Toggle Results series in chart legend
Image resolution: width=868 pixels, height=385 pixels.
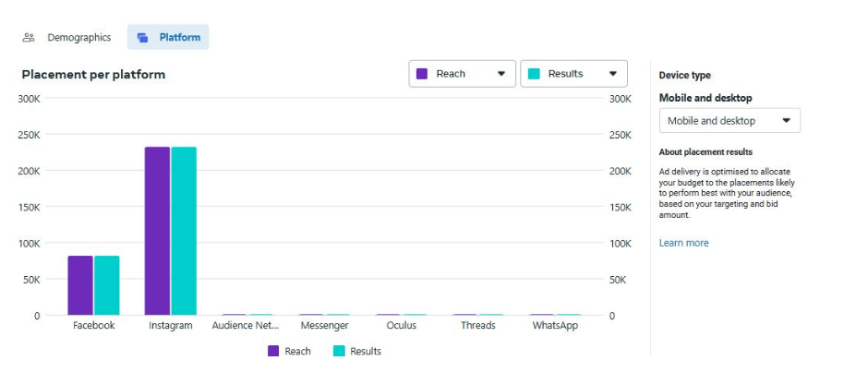[356, 351]
